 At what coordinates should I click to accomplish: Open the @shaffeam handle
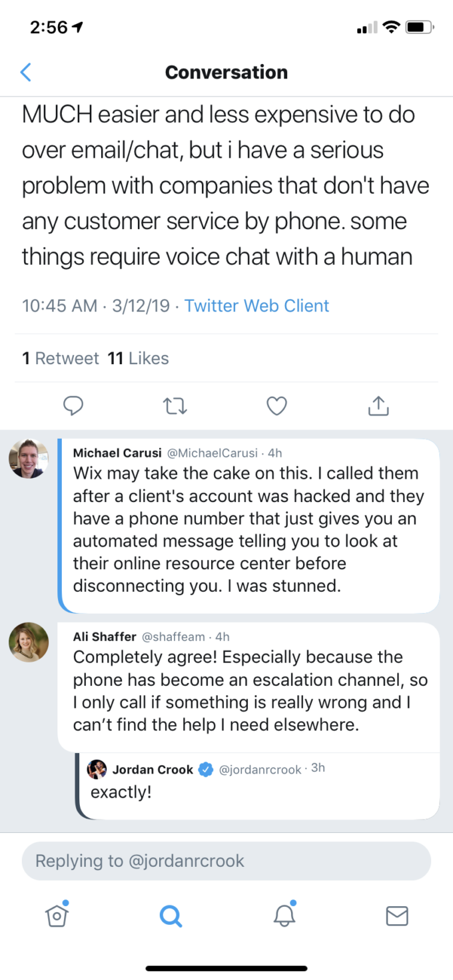click(173, 636)
